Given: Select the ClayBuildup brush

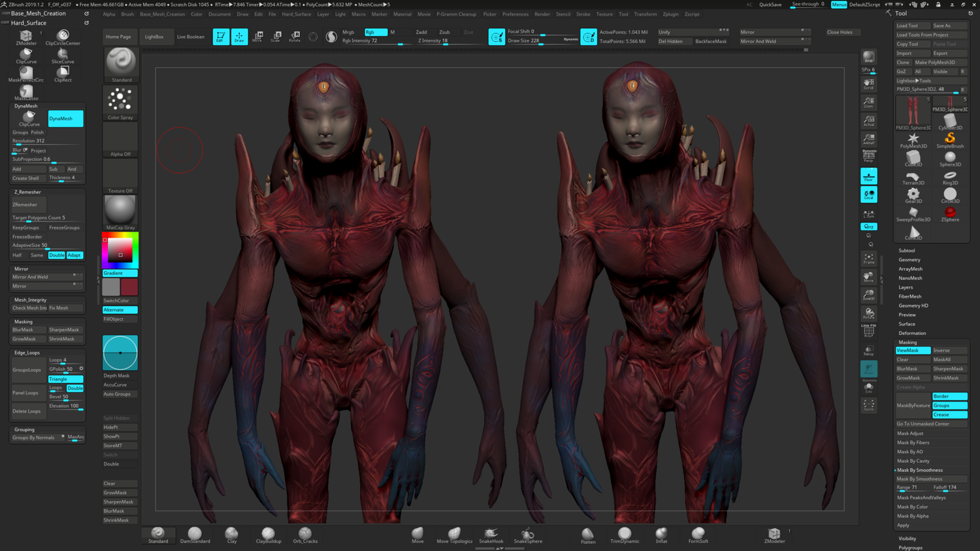Looking at the screenshot, I should 268,535.
